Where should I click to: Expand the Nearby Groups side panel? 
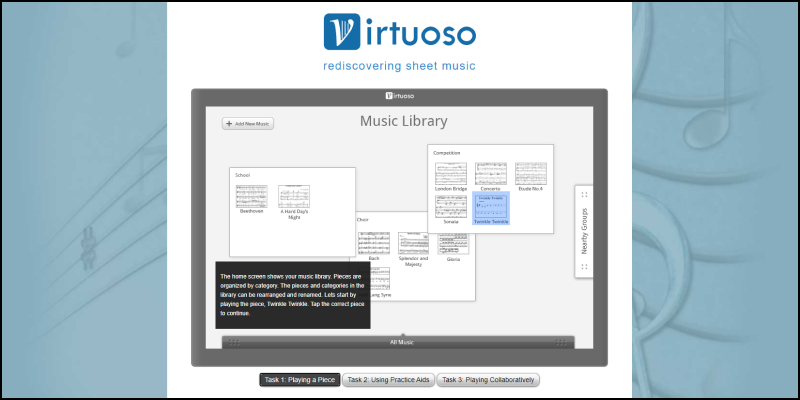point(584,231)
